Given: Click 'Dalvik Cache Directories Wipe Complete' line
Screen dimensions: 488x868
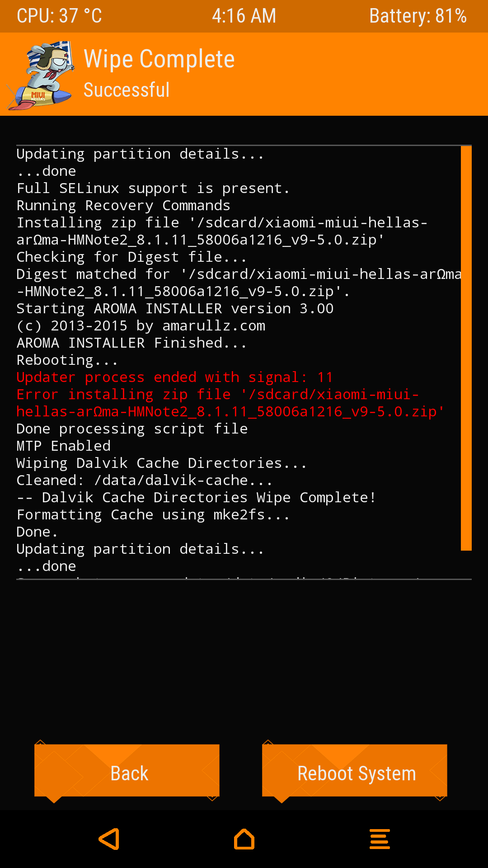Looking at the screenshot, I should click(x=196, y=498).
